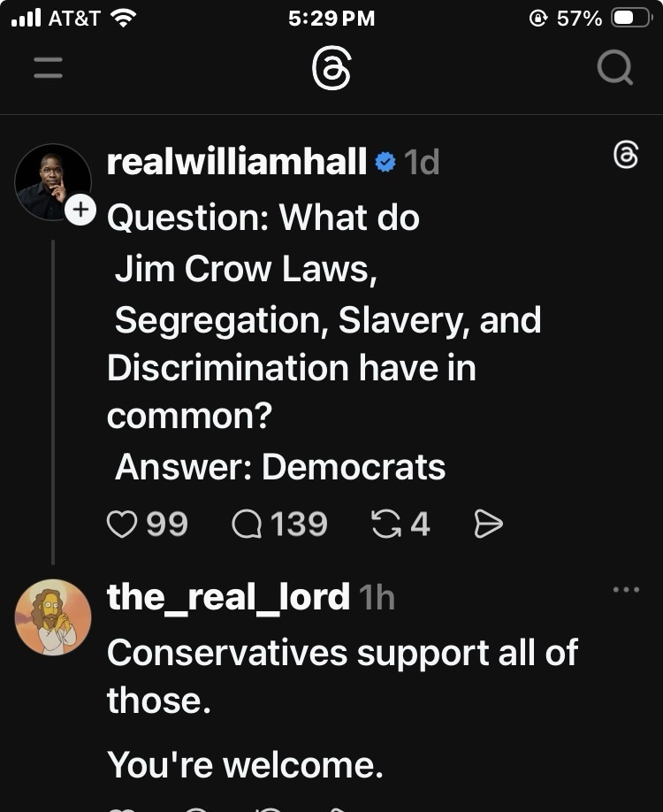Open the post text about Jim Crow Laws
663x812 pixels.
click(x=324, y=342)
